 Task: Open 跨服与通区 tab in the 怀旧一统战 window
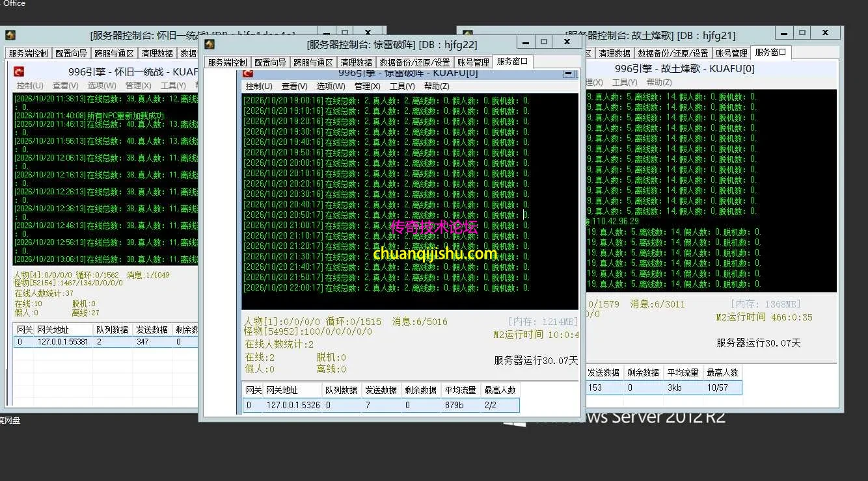point(114,53)
